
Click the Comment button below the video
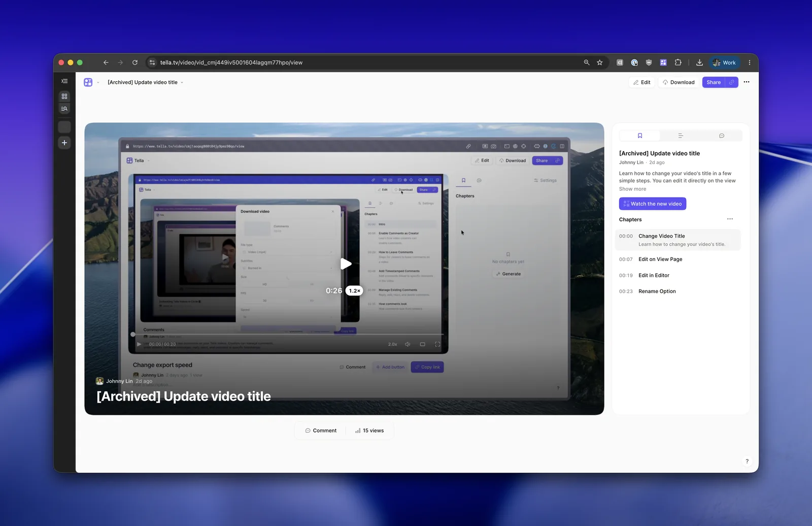click(x=321, y=431)
